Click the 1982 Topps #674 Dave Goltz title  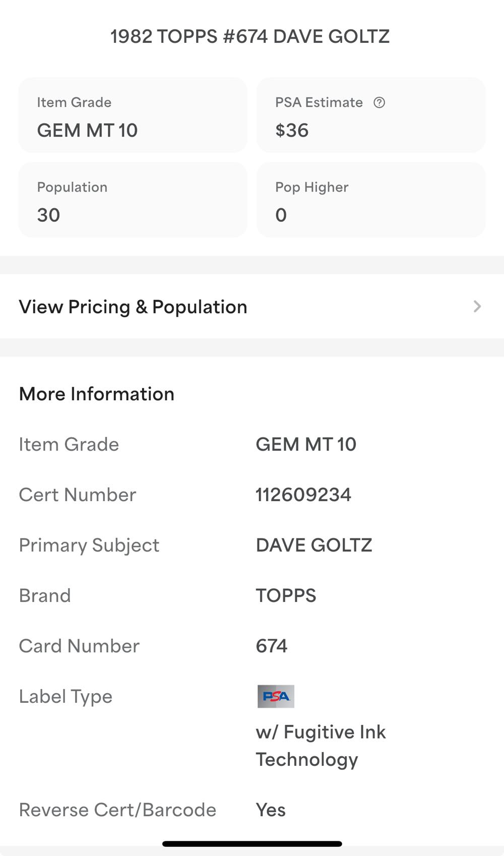tap(250, 36)
